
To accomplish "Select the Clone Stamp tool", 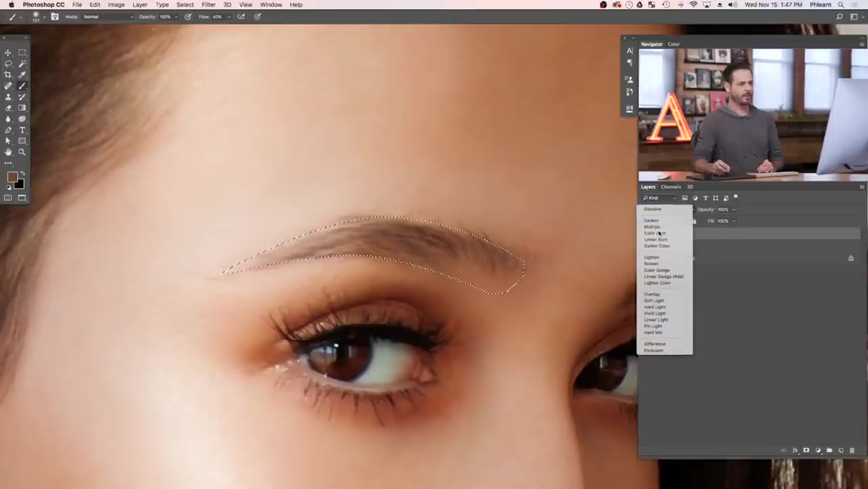I will [9, 97].
